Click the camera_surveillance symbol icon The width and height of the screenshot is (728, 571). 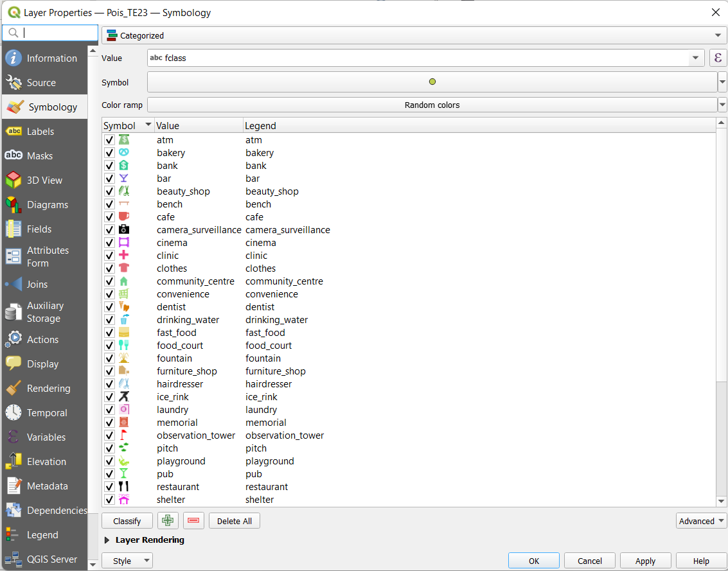[x=124, y=230]
